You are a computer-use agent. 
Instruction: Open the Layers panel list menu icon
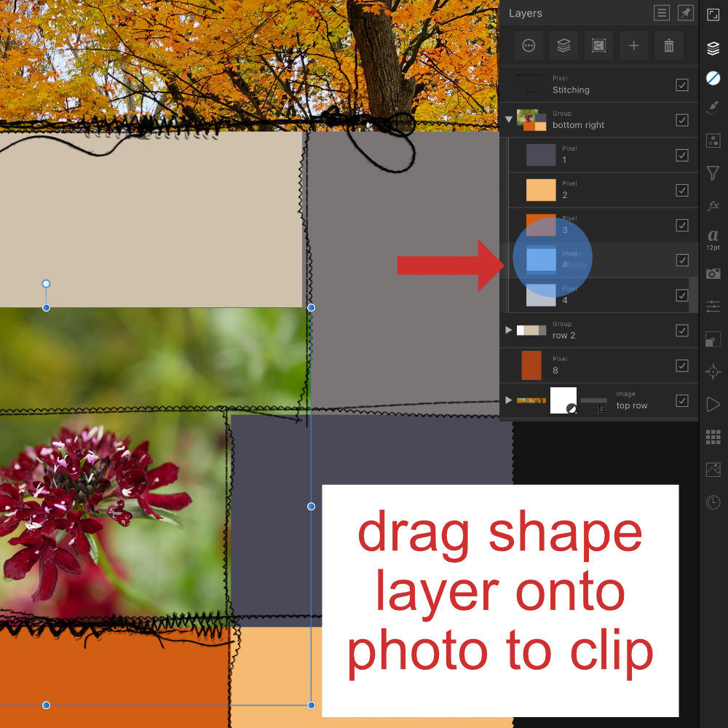point(662,13)
